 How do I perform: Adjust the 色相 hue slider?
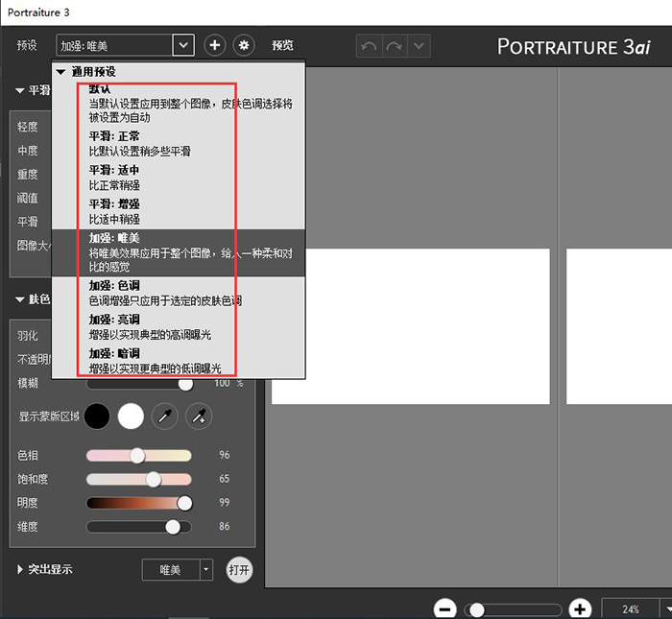pos(138,455)
